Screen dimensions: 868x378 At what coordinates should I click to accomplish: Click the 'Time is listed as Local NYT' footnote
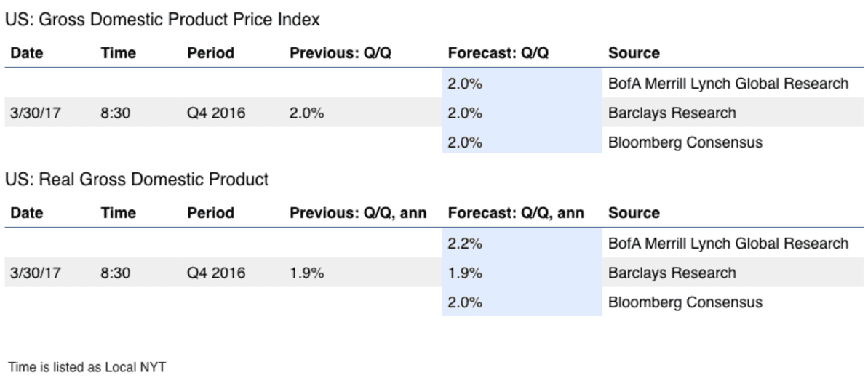87,366
